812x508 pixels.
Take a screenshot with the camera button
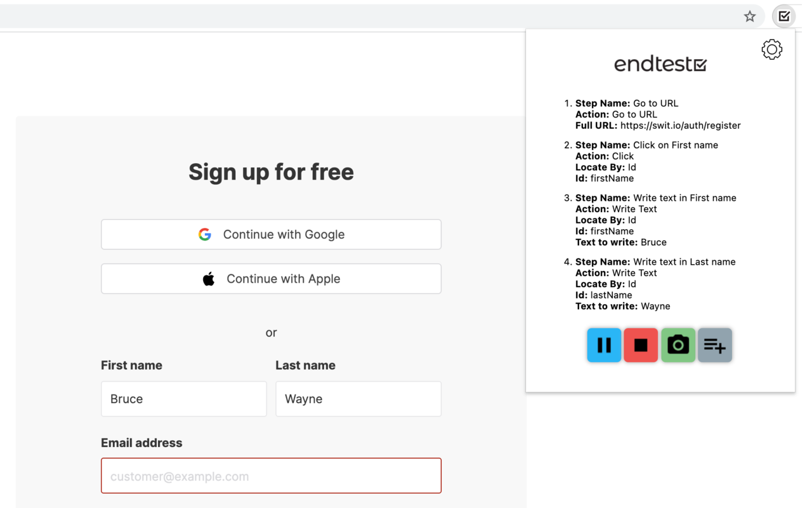pyautogui.click(x=678, y=345)
